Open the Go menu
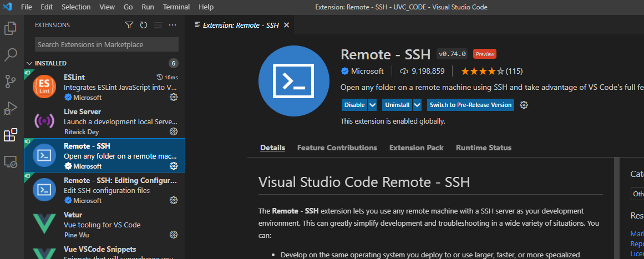This screenshot has height=259, width=644. click(128, 7)
